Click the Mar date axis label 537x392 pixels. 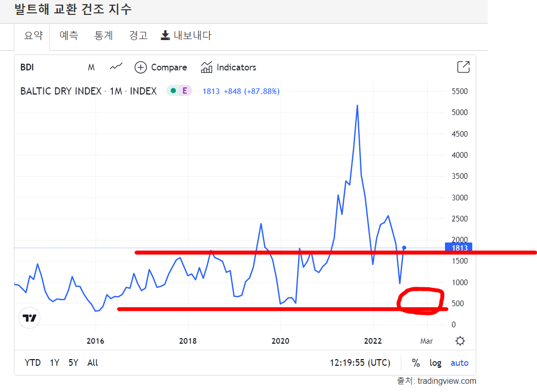427,341
